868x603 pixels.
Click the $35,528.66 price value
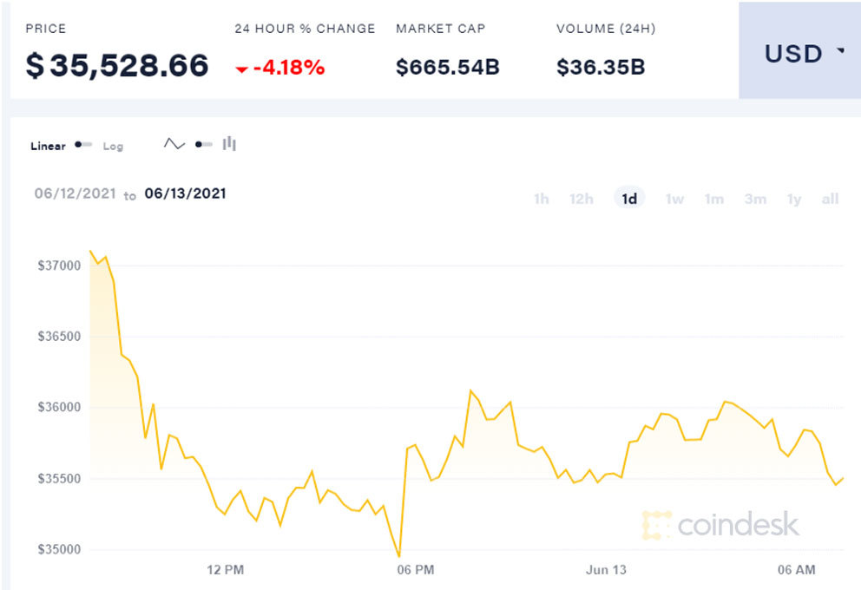(117, 66)
